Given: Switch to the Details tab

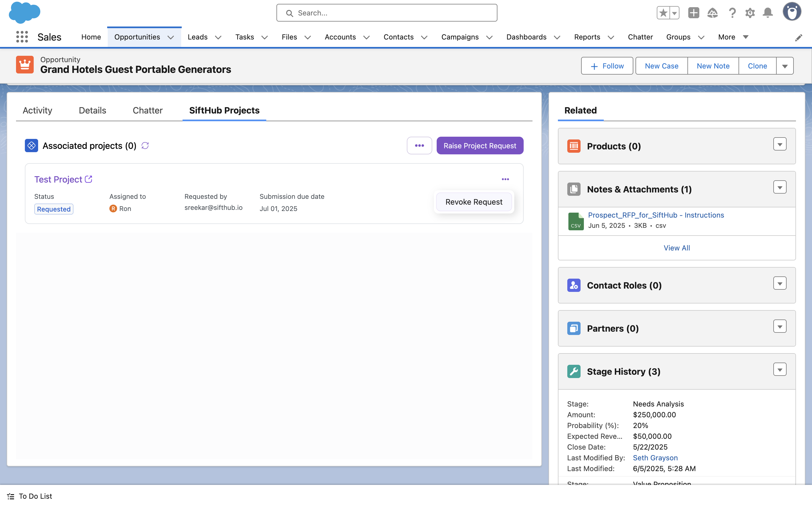Looking at the screenshot, I should coord(92,110).
